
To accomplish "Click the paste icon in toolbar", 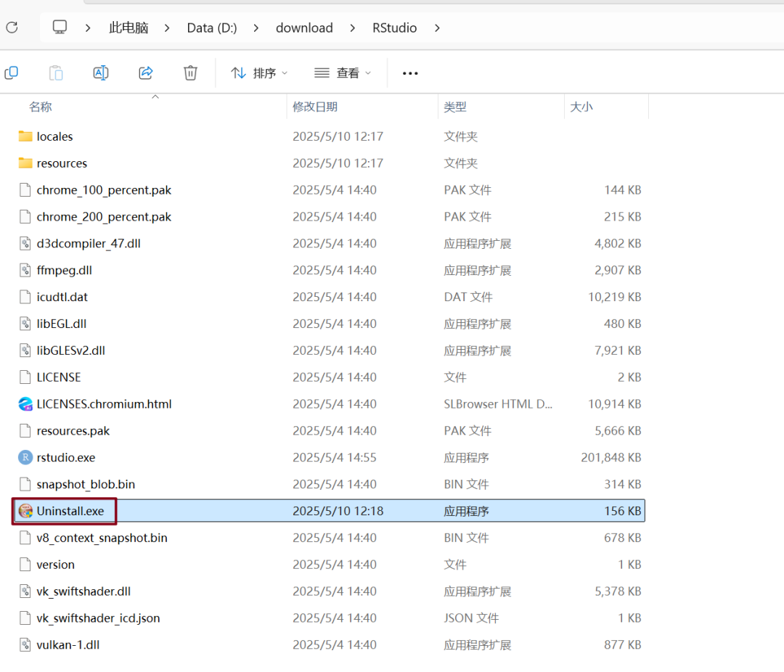I will [x=56, y=73].
